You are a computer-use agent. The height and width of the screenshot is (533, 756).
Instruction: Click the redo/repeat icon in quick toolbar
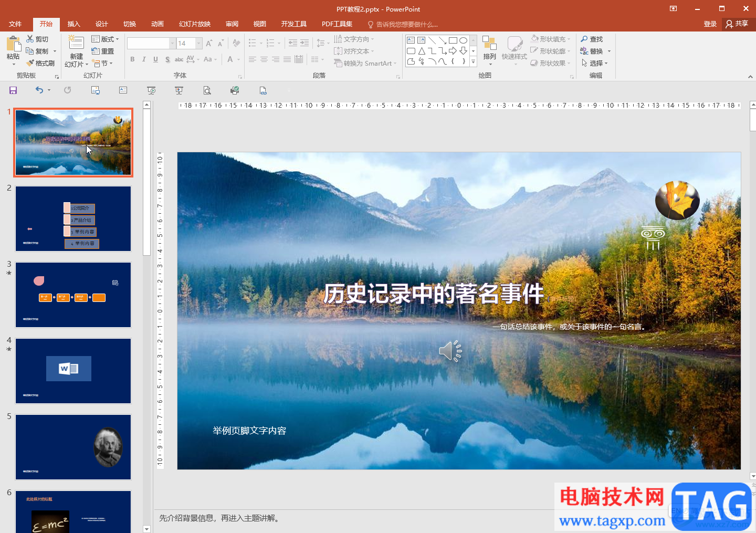click(68, 90)
